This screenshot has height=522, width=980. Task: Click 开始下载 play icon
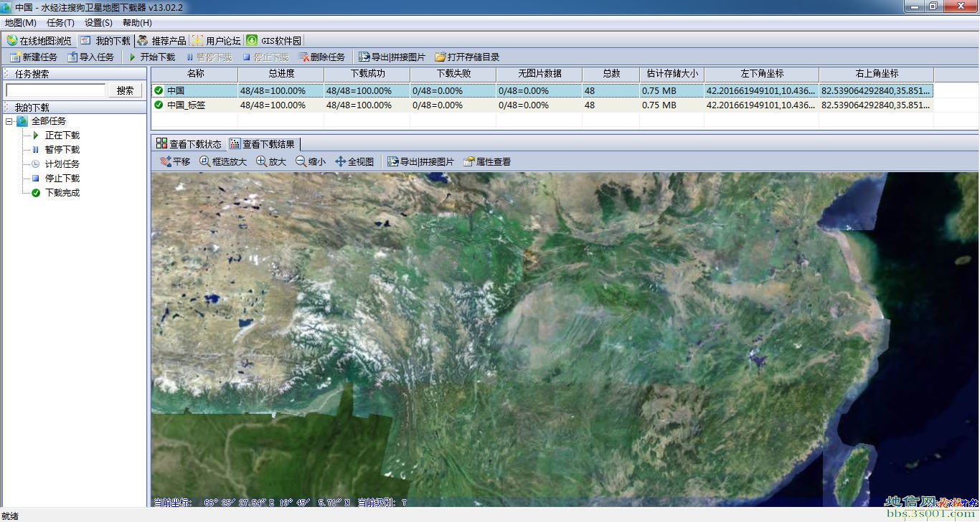pyautogui.click(x=133, y=57)
